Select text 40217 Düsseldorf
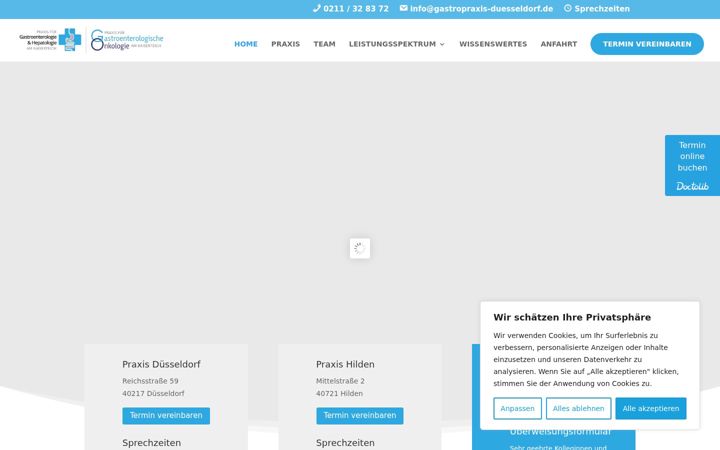This screenshot has width=720, height=450. (x=153, y=394)
